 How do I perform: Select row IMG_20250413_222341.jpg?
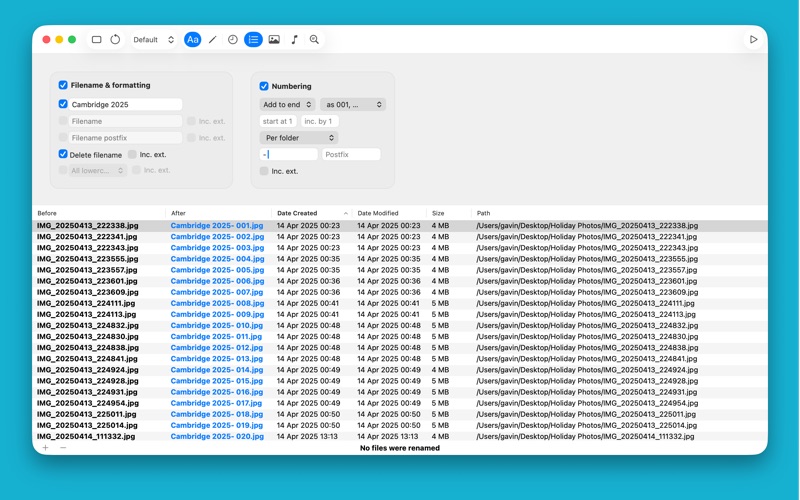coord(399,236)
